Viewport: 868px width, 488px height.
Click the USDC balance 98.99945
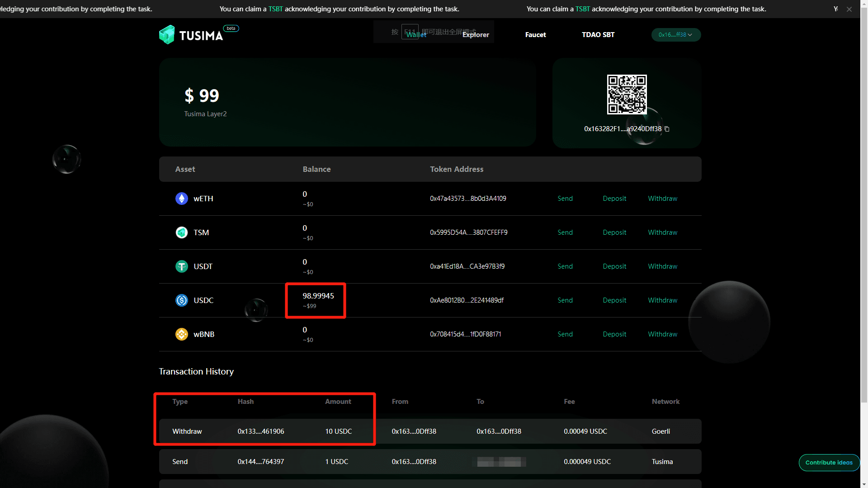tap(318, 296)
